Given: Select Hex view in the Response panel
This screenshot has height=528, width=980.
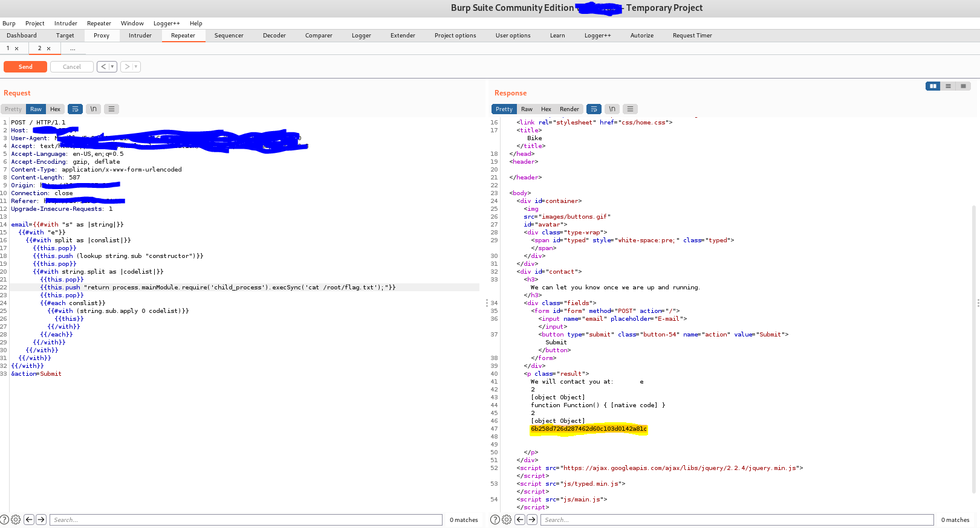Looking at the screenshot, I should point(546,109).
